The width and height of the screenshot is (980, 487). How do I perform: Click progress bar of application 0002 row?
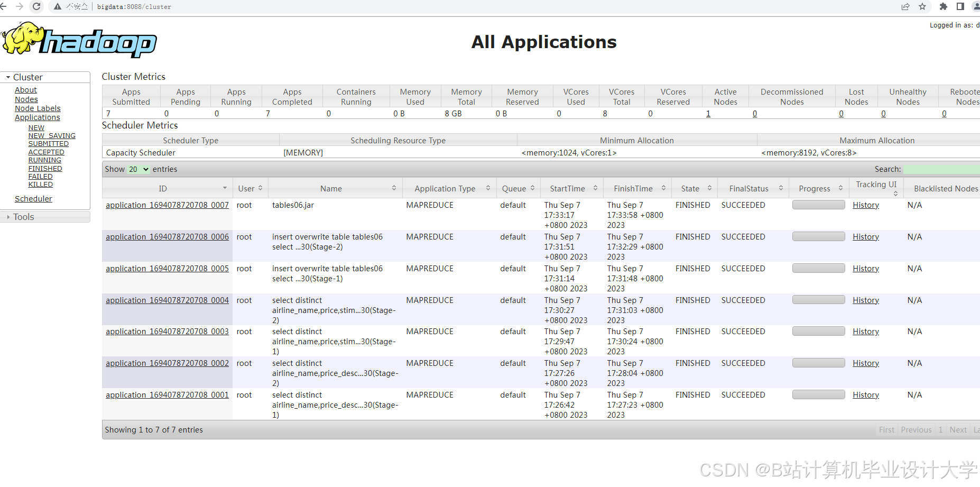pos(818,363)
